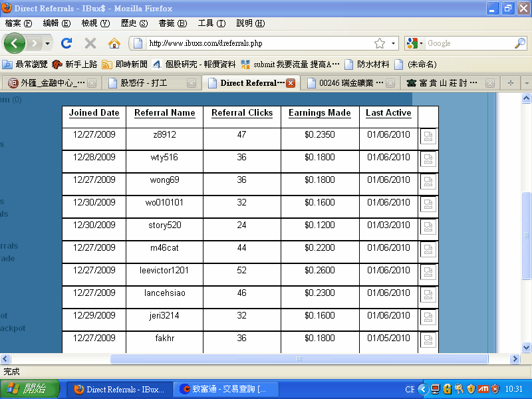Sort by the Referral Clicks column header
The image size is (532, 399).
[x=242, y=113]
